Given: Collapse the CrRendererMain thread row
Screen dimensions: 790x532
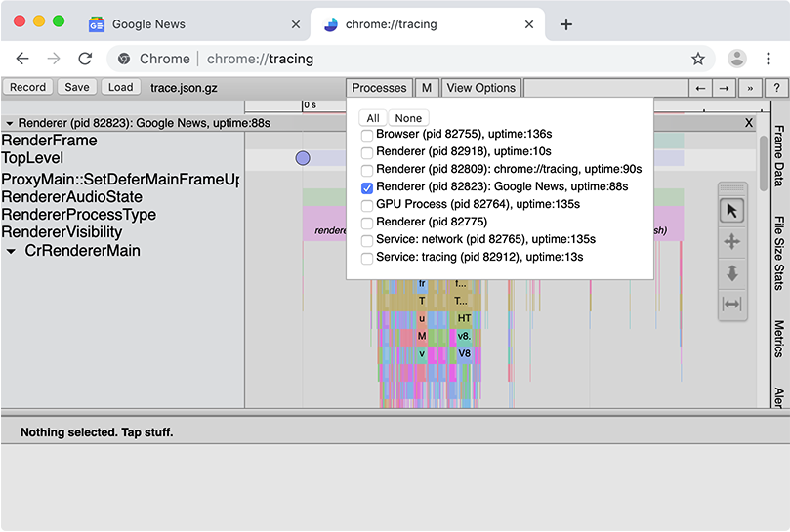Looking at the screenshot, I should point(11,252).
